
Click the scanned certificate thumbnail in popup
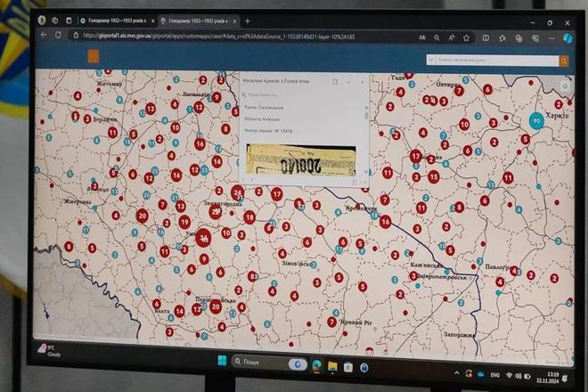pos(301,160)
